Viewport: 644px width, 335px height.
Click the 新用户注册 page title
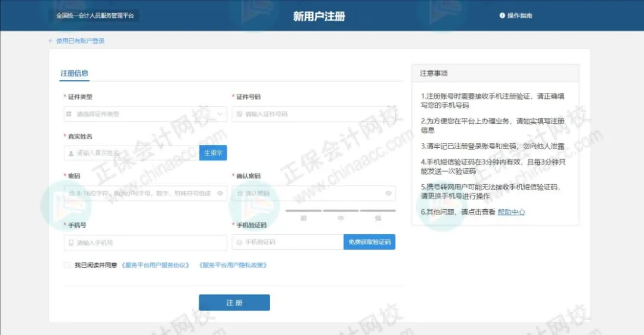(319, 16)
